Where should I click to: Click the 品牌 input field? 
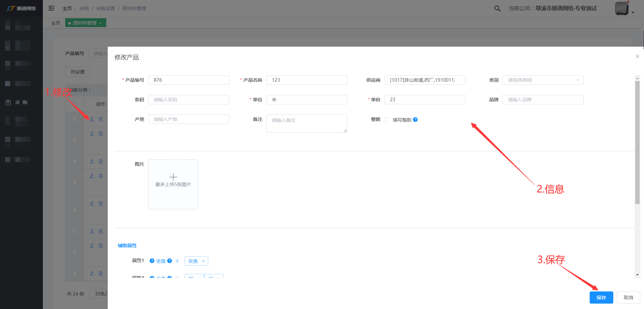pyautogui.click(x=543, y=100)
